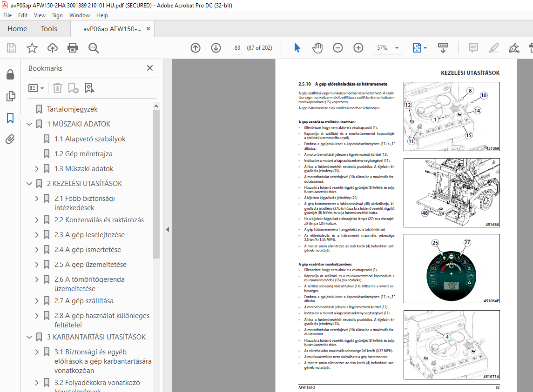
Task: Click the 57% zoom value field
Action: pos(382,48)
